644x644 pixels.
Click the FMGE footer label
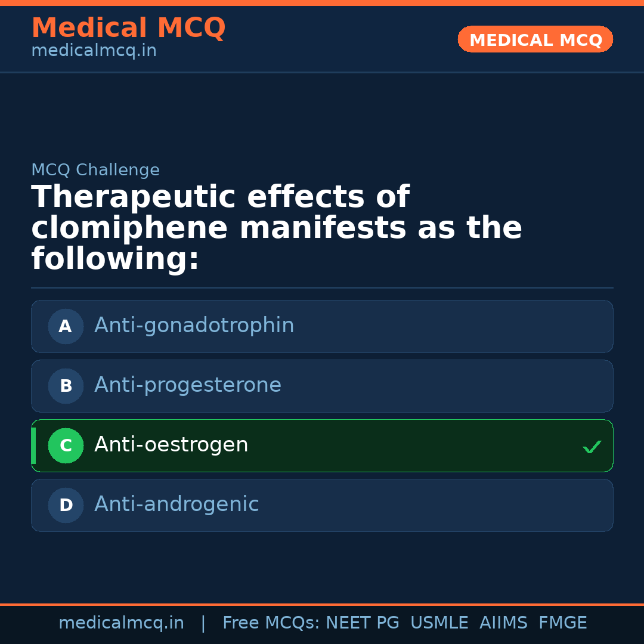[x=562, y=623]
